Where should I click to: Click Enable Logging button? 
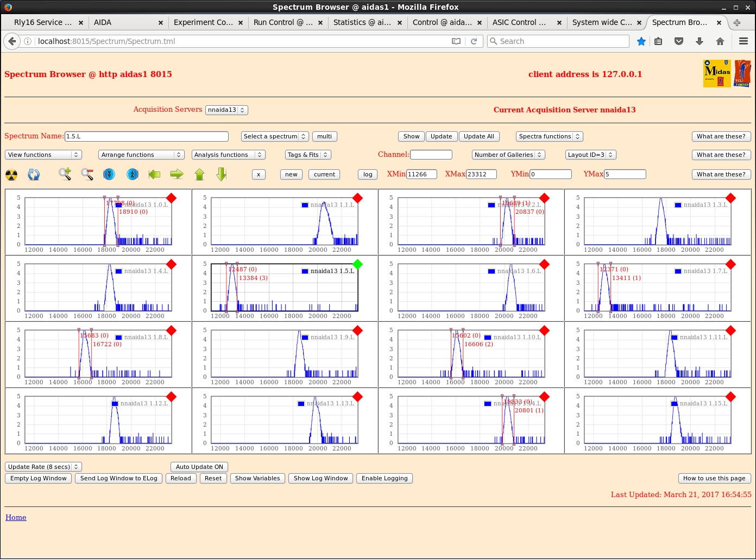point(385,478)
